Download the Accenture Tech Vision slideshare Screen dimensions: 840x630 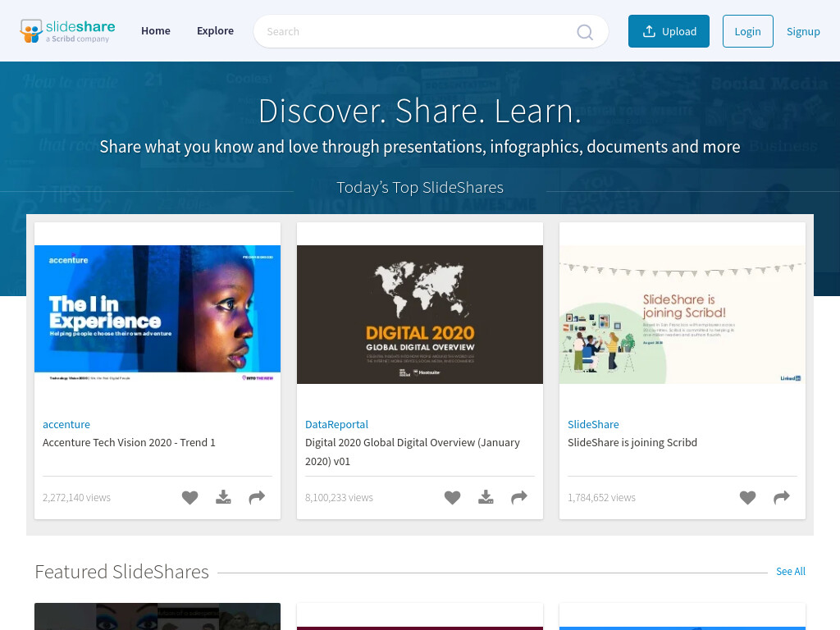point(223,498)
